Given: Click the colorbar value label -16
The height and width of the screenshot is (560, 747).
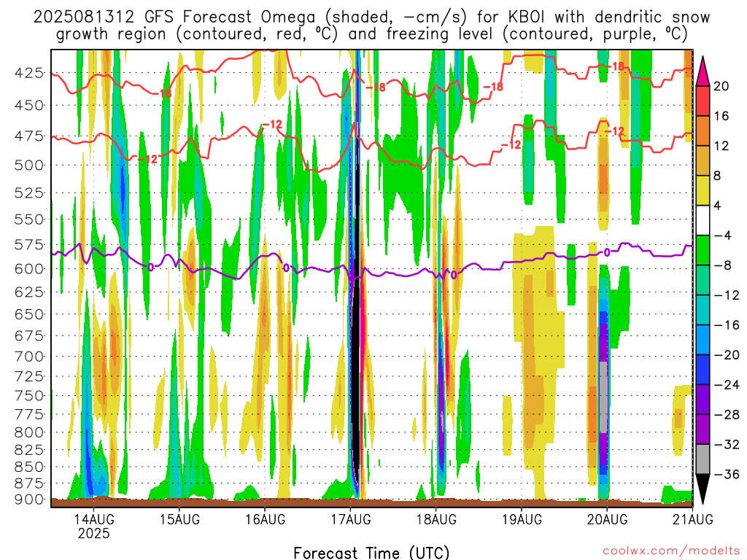Looking at the screenshot, I should click(727, 325).
